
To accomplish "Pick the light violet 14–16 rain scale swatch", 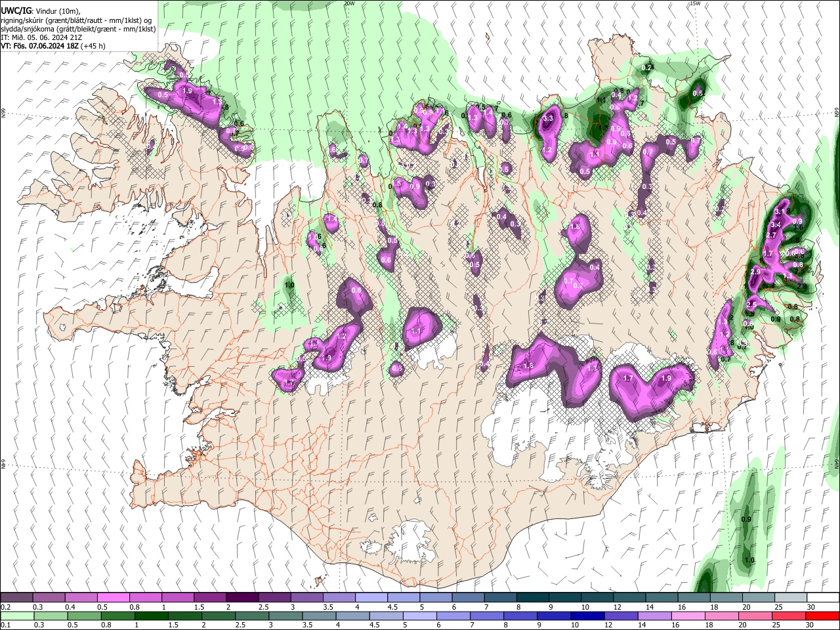I will (654, 616).
